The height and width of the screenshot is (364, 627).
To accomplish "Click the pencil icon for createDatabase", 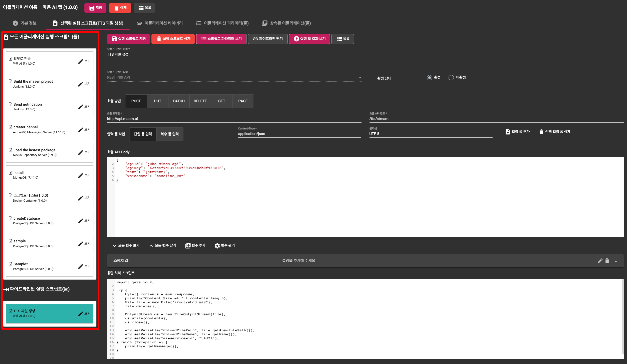I will pyautogui.click(x=80, y=221).
